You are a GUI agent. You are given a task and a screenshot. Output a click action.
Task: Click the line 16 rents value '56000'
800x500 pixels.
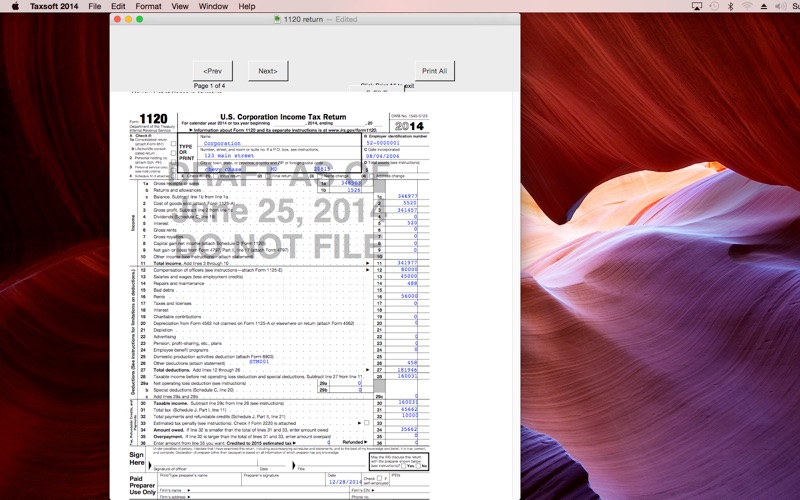[x=409, y=296]
